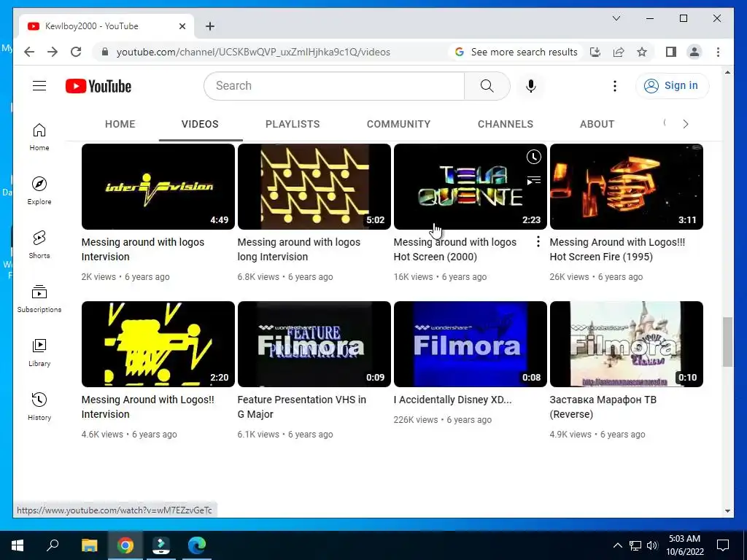Viewport: 747px width, 560px height.
Task: Show hidden system tray icons
Action: pos(617,545)
